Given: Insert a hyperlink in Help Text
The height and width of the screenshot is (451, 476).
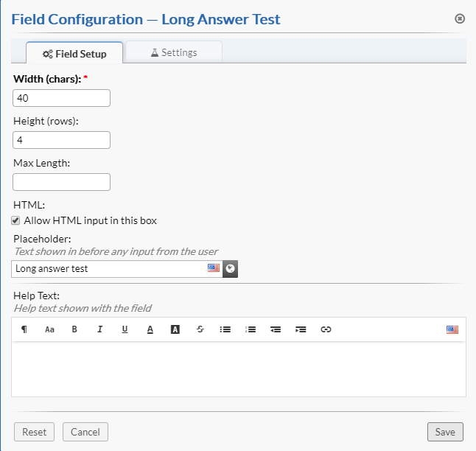Looking at the screenshot, I should pos(326,329).
